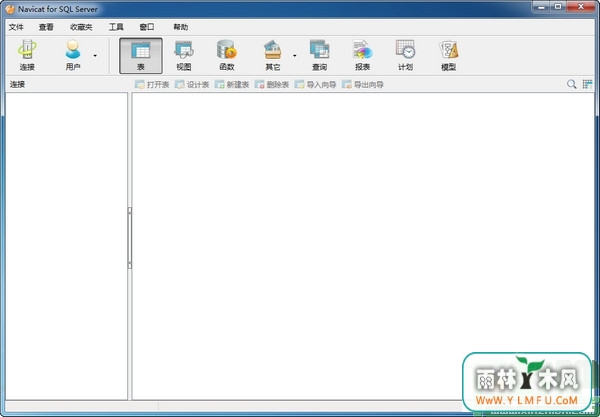Screen dimensions: 600x417
Task: Switch to 视图 (View) objects
Action: pos(184,56)
